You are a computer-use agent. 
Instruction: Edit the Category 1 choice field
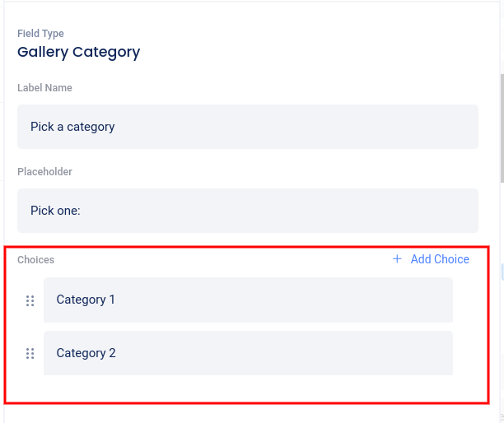coord(247,300)
